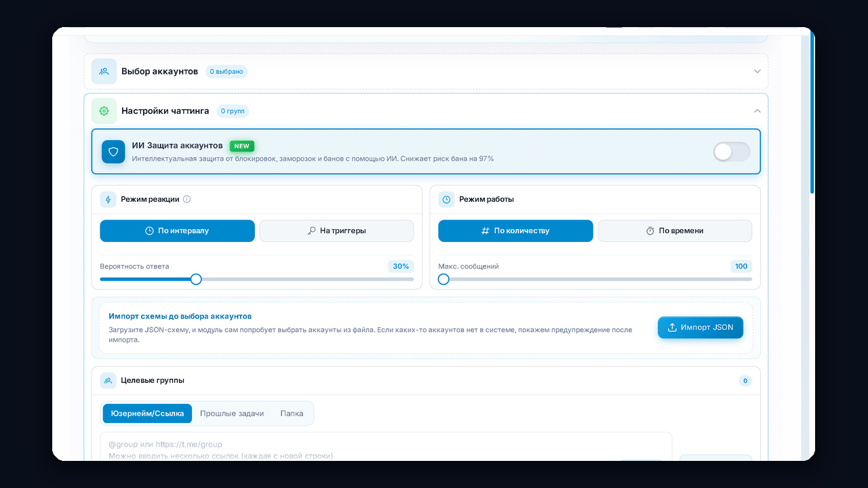Click the 100 max messages value

coord(741,266)
